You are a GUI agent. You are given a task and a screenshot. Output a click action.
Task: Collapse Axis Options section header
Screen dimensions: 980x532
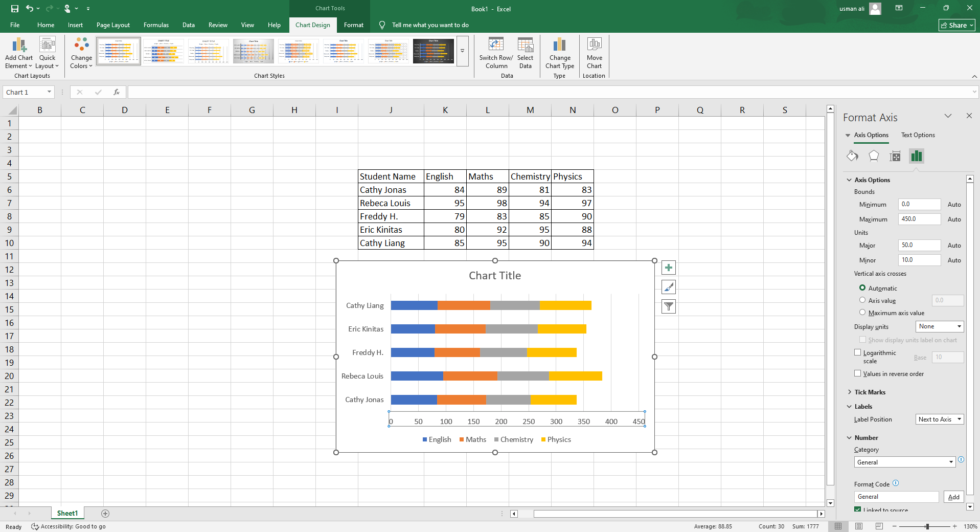pyautogui.click(x=872, y=180)
